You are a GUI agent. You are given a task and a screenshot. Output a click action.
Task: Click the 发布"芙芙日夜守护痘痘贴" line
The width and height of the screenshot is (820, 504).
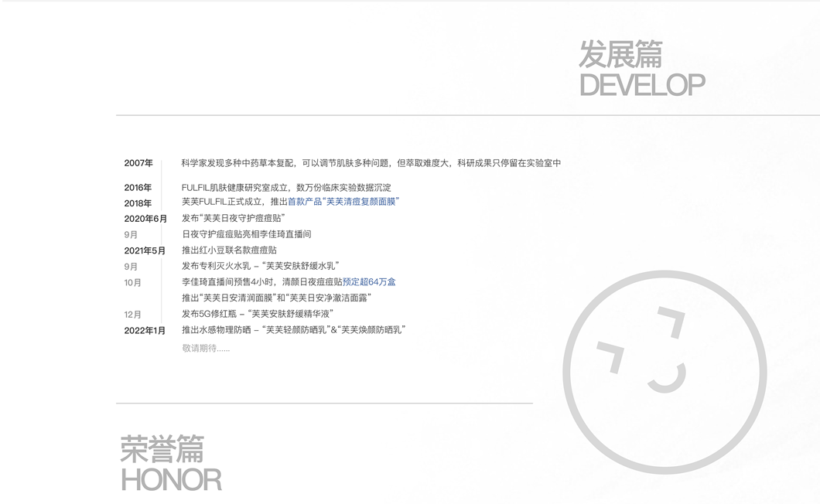[234, 218]
